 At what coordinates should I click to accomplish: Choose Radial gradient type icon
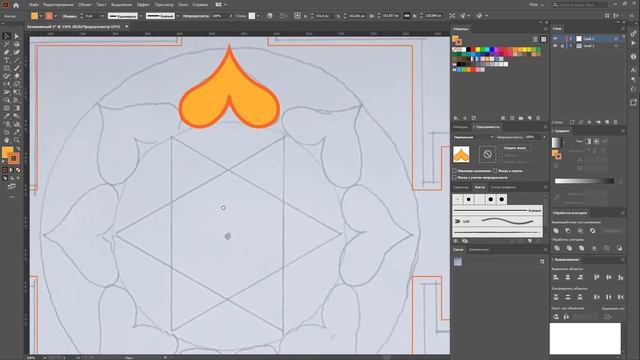coord(596,141)
